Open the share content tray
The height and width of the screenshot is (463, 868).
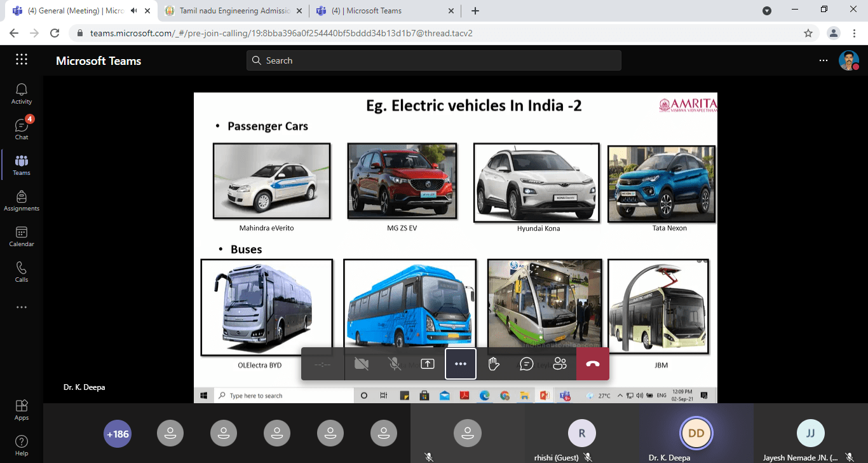pos(428,364)
